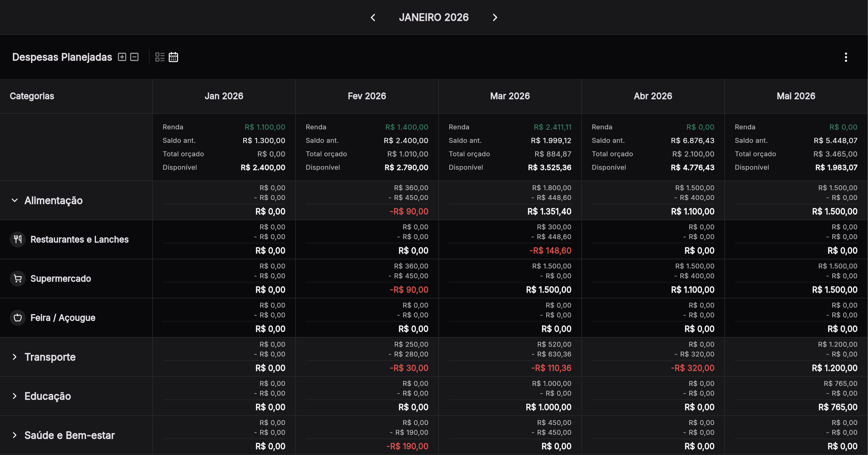Viewport: 868px width, 455px height.
Task: Open the Restaurantes e Lanches row label
Action: 79,239
